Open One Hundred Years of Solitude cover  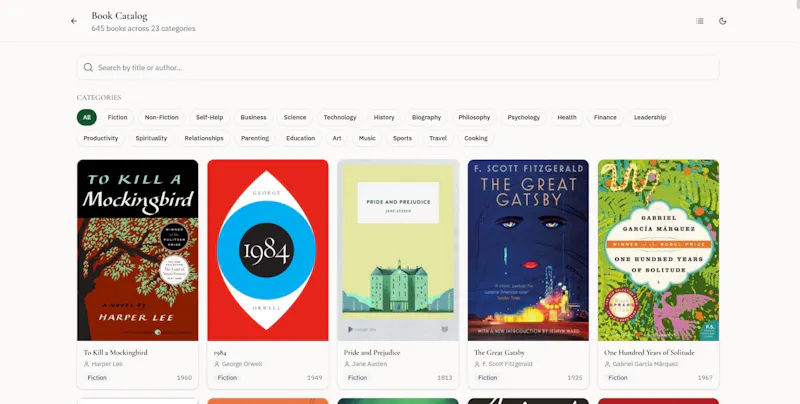coord(658,250)
